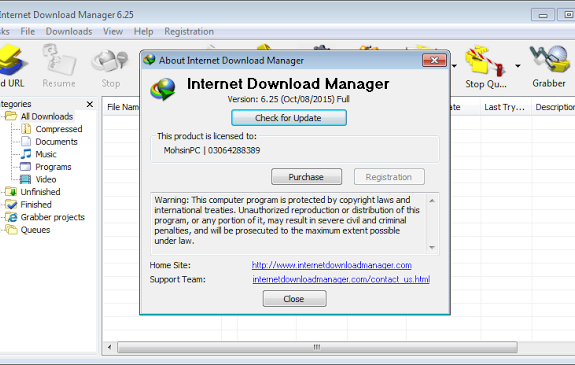Click the 'Version: 6.25 (Oct/08/2015) Full' text
Viewport: 575px width, 365px height.
(288, 99)
